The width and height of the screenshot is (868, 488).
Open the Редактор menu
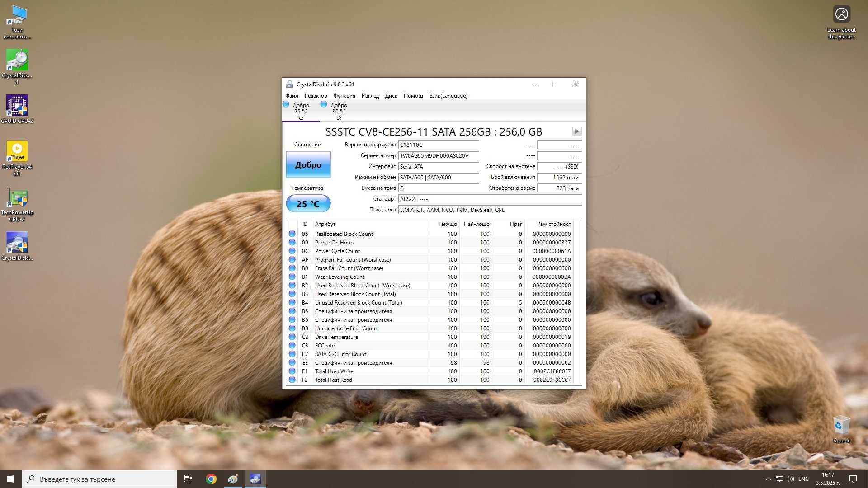click(x=316, y=96)
